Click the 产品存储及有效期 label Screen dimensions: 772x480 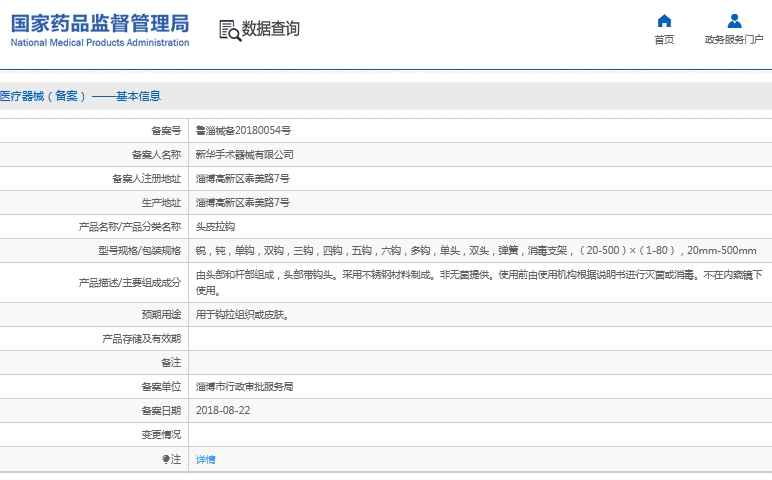141,339
